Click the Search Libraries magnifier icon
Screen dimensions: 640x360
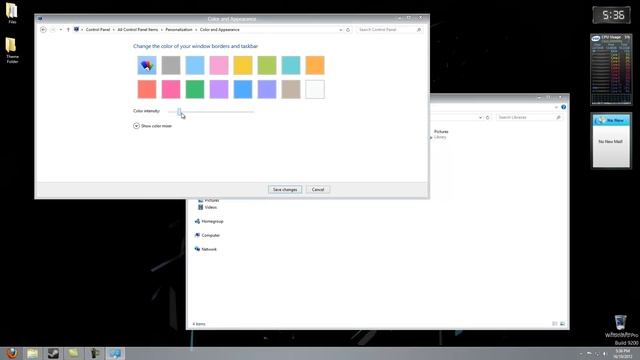coord(558,118)
